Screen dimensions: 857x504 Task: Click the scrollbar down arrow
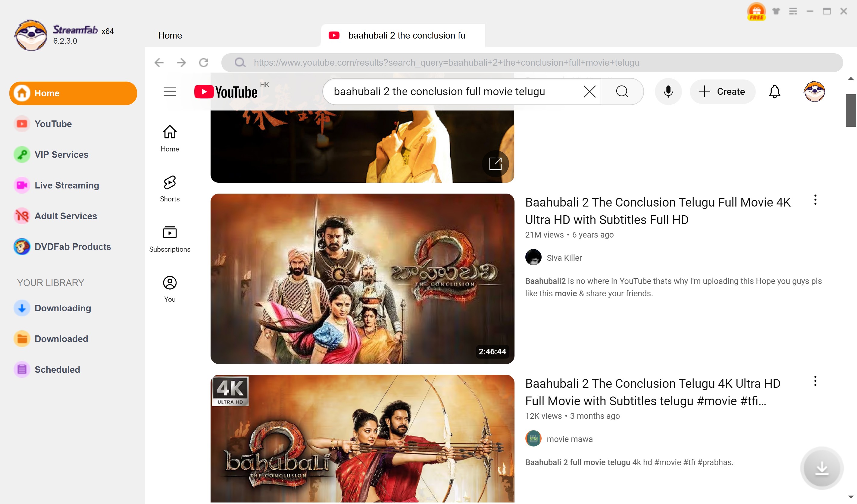pos(851,497)
